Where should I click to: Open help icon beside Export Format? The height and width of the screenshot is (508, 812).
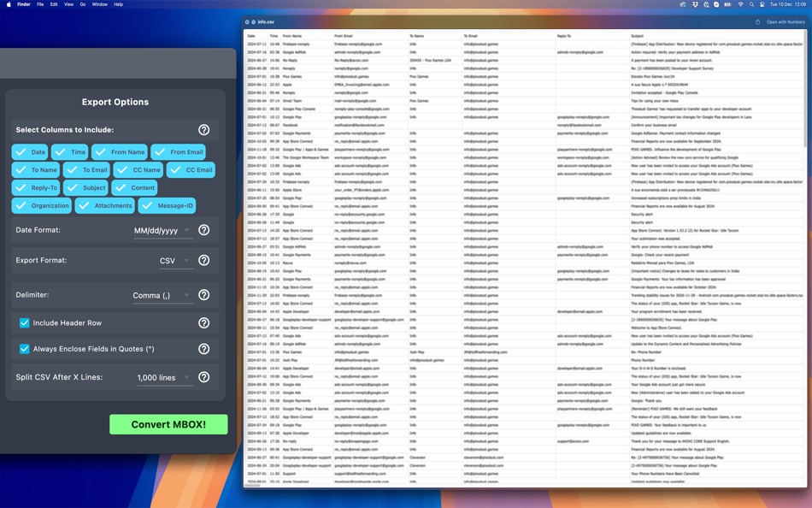(x=204, y=260)
